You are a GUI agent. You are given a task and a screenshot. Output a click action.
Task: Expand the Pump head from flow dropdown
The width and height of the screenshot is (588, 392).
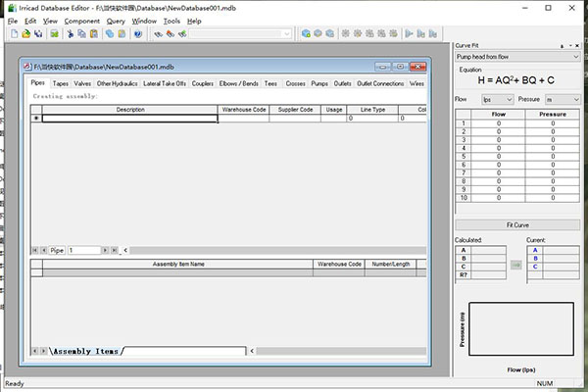(x=576, y=57)
